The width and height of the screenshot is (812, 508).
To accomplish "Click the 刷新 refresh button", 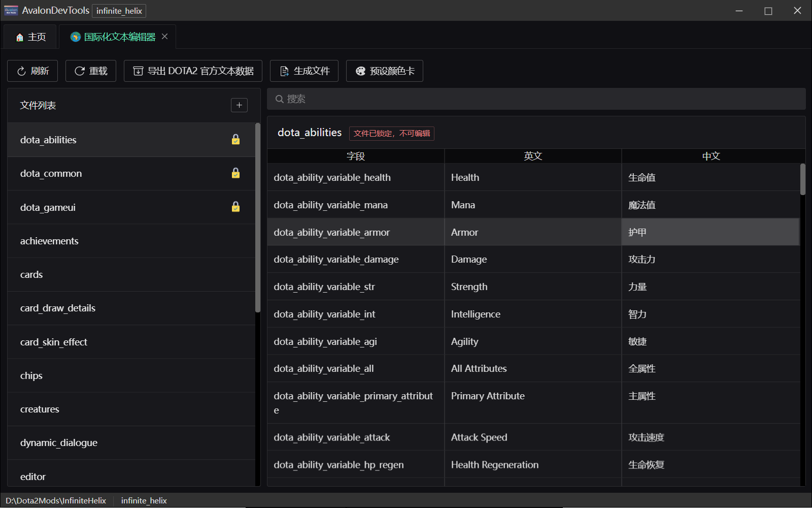I will (32, 71).
